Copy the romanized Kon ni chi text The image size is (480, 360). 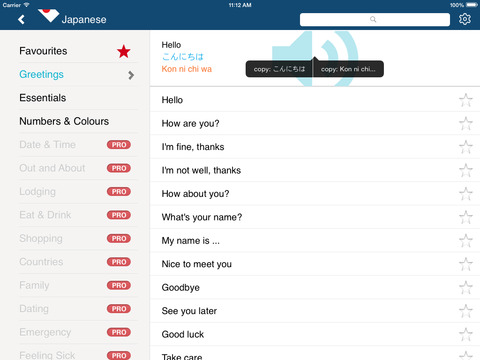[348, 69]
